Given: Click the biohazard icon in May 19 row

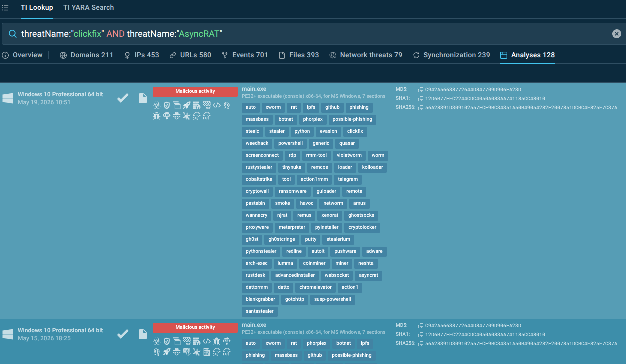Looking at the screenshot, I should [157, 105].
